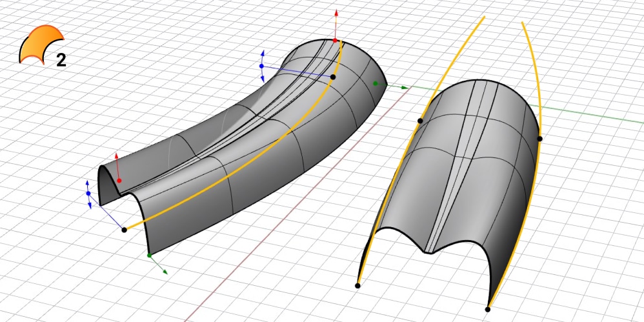The height and width of the screenshot is (322, 644).
Task: Select the upper black point on the right surface's right rail
Action: coord(539,139)
